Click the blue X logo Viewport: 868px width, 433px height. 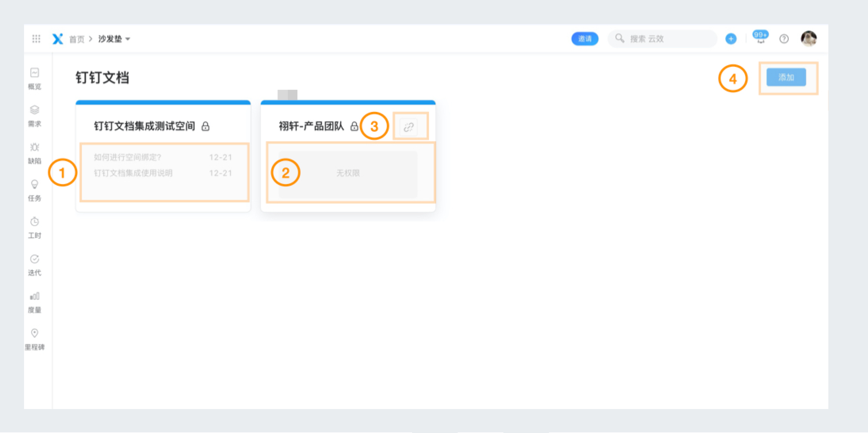(x=58, y=39)
